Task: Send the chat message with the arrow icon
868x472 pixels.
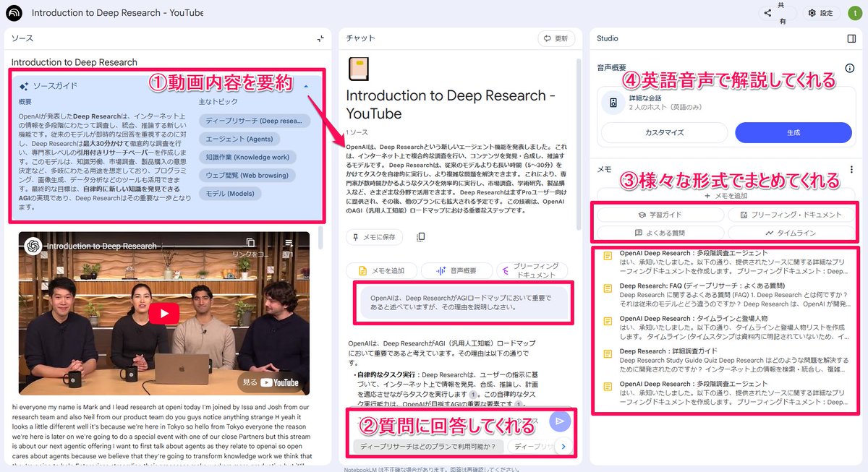Action: [560, 421]
